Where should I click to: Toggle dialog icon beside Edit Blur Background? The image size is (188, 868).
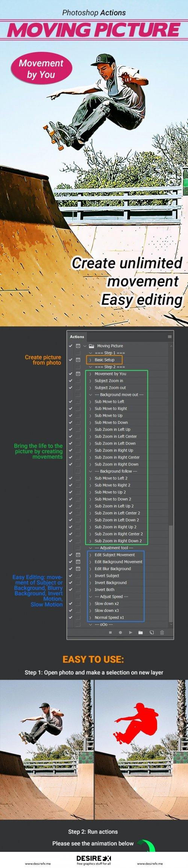coord(78,568)
